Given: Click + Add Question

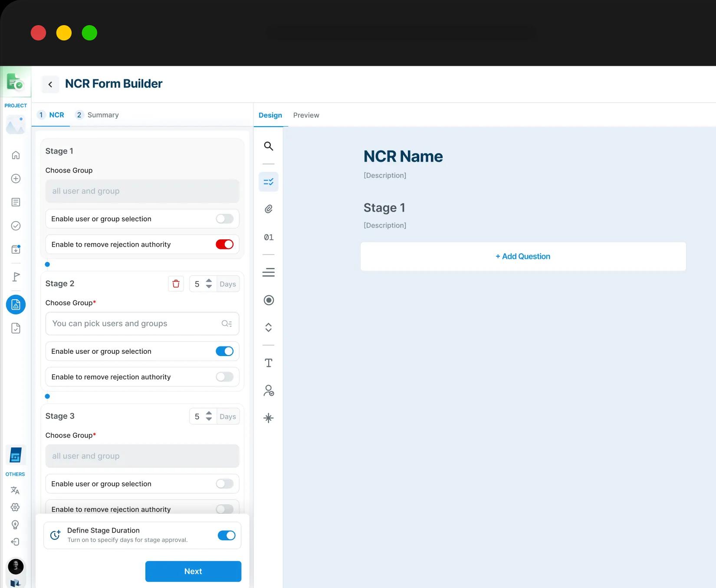Looking at the screenshot, I should coord(523,257).
